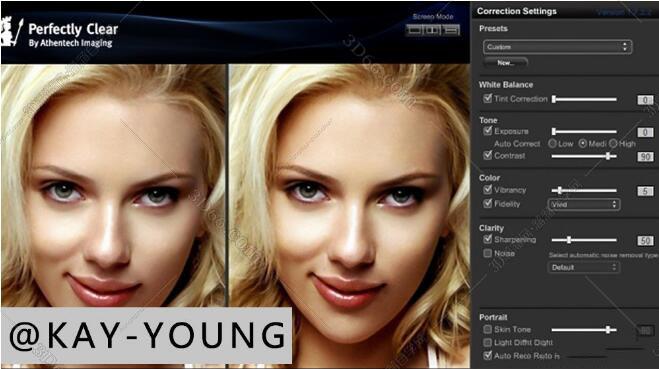Click the Exposure value field
The image size is (659, 369).
tap(646, 132)
